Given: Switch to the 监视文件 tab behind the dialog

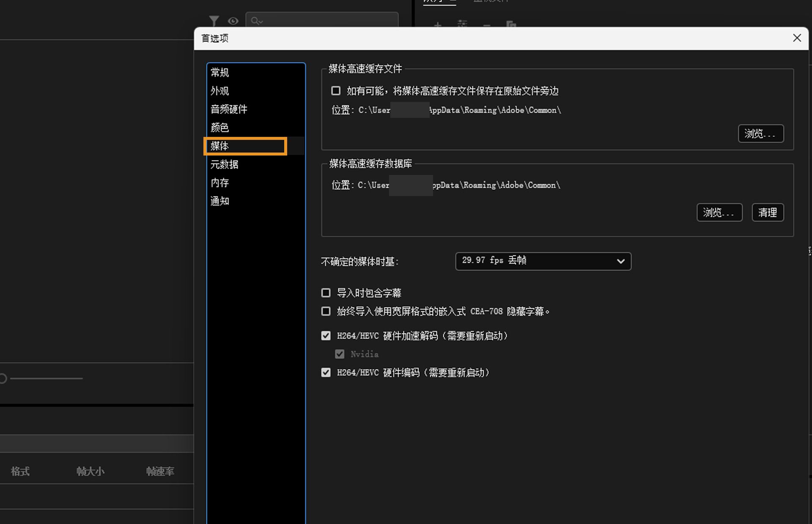Looking at the screenshot, I should (491, 2).
